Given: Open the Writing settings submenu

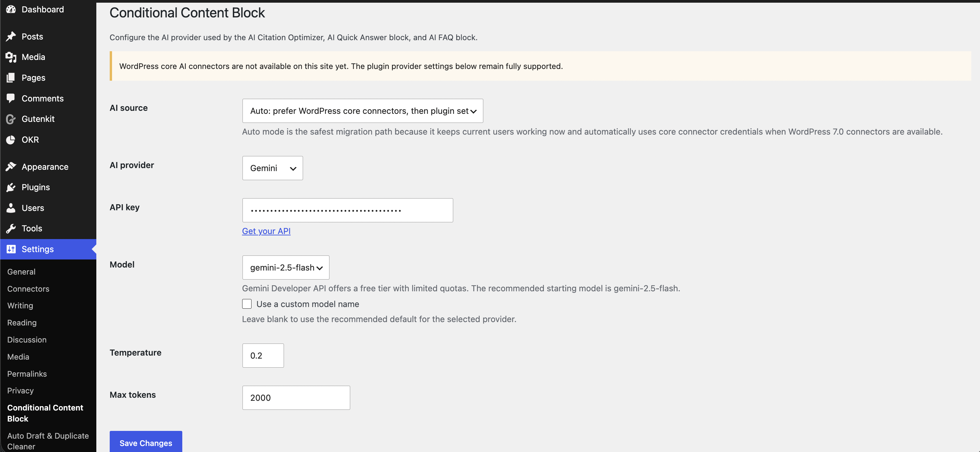Looking at the screenshot, I should point(20,305).
